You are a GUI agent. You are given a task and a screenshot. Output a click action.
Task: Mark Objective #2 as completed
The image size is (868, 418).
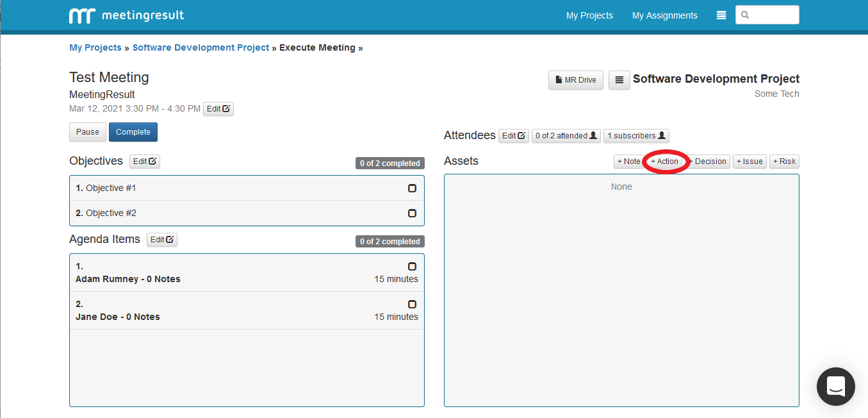[x=412, y=213]
